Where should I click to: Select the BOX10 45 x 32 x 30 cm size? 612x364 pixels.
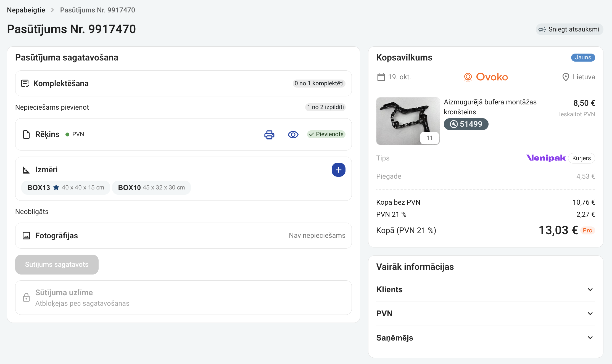tap(151, 188)
